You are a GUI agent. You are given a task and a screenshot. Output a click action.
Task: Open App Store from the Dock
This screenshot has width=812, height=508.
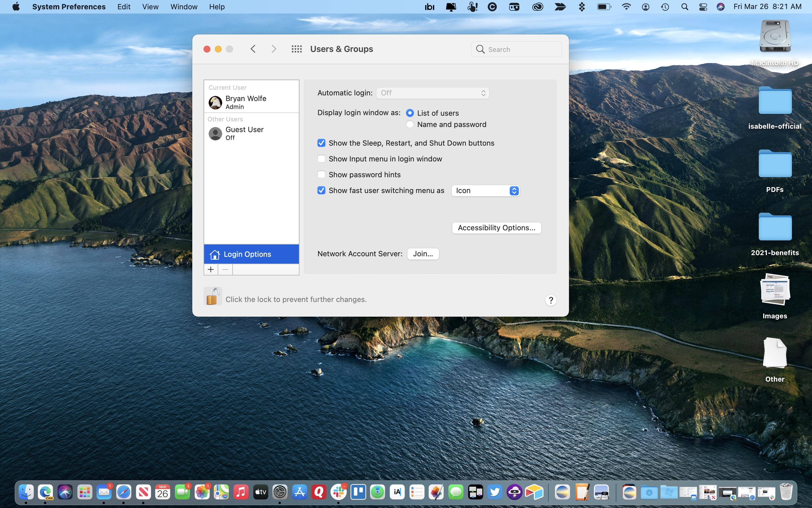(299, 492)
